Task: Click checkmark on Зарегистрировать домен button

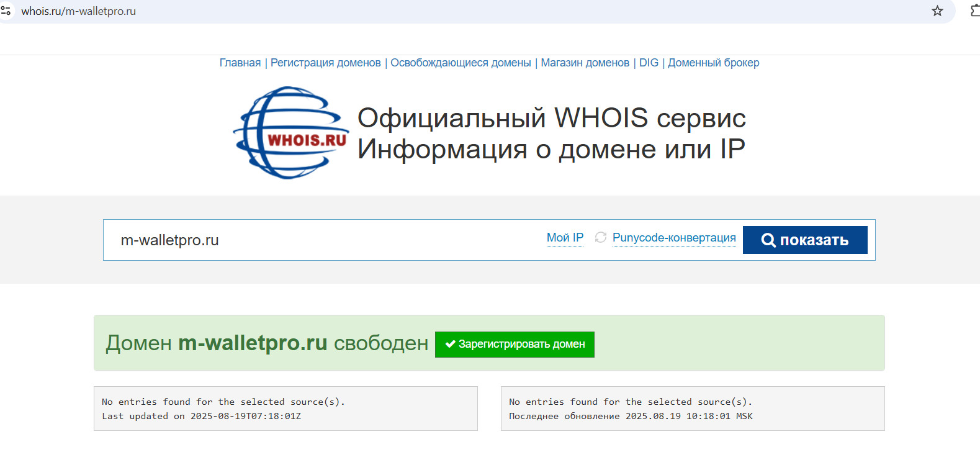Action: [x=451, y=344]
